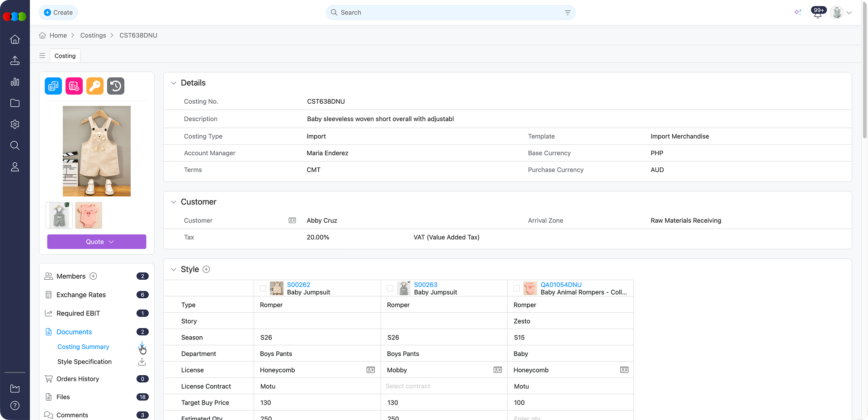Viewport: 868px width, 420px height.
Task: Tick the QA01054DNU style checkbox
Action: 517,288
